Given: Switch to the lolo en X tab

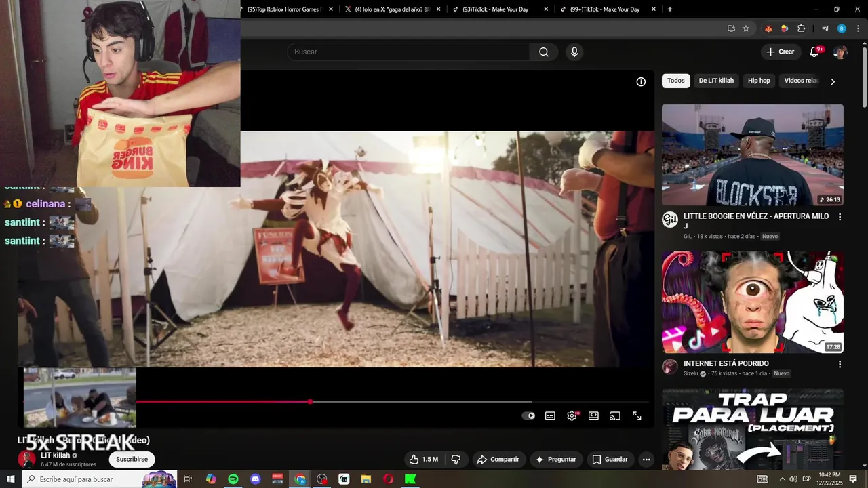Looking at the screenshot, I should point(392,9).
